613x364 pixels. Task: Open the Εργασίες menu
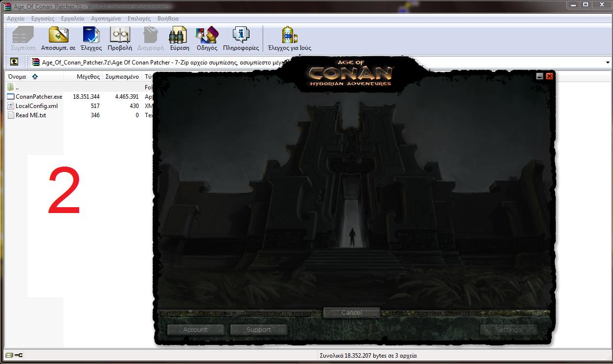tap(43, 19)
